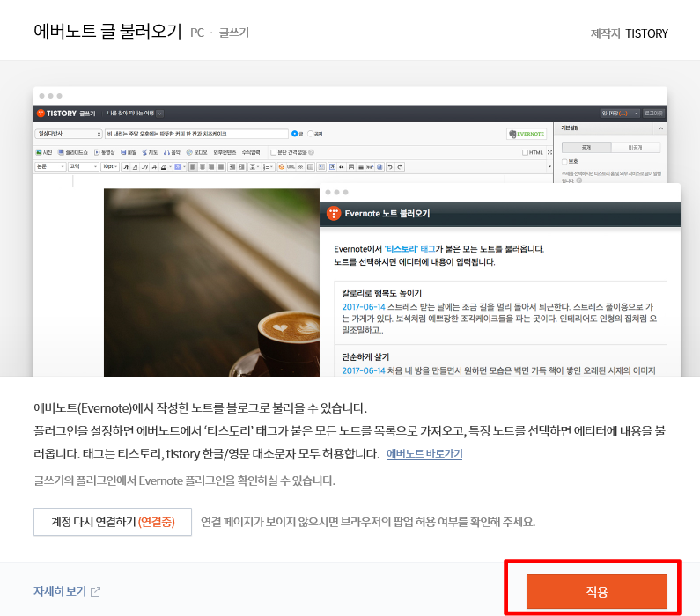Open the 임시저장 dropdown in preview header
Image resolution: width=700 pixels, height=616 pixels.
621,114
